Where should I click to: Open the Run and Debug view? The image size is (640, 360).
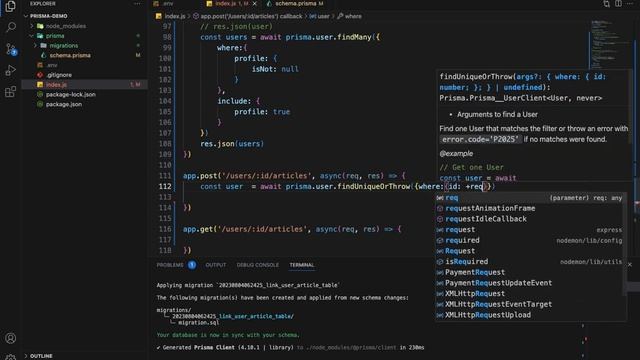coord(11,71)
